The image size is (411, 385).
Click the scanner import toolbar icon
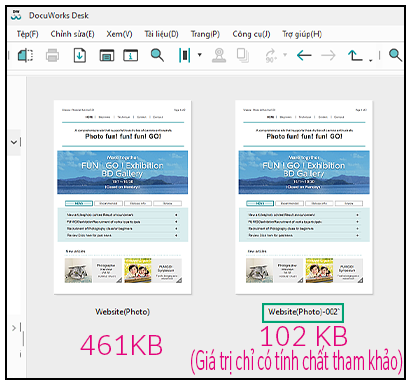point(25,55)
